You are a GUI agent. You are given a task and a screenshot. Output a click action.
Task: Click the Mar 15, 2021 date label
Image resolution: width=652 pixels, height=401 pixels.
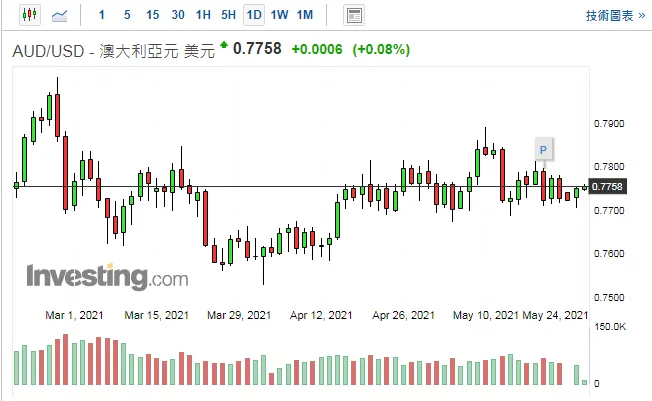[x=156, y=315]
